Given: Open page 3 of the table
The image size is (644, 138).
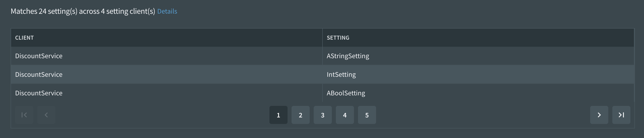Looking at the screenshot, I should (x=323, y=115).
